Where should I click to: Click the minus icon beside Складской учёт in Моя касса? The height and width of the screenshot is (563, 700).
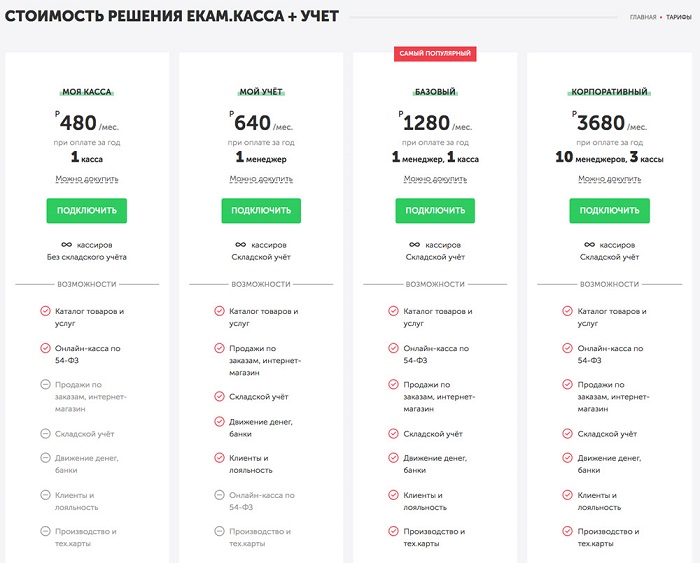coord(45,434)
